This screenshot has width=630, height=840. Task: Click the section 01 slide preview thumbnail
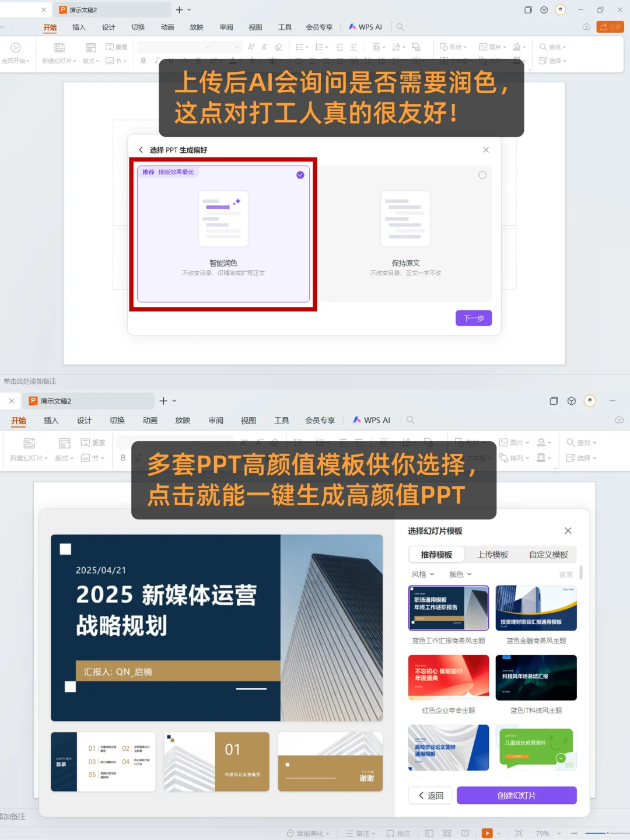click(217, 761)
